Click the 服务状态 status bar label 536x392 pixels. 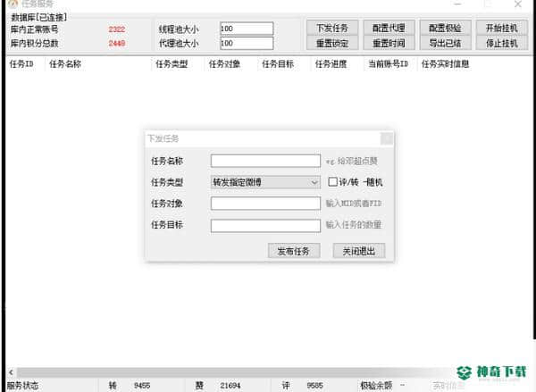coord(22,386)
